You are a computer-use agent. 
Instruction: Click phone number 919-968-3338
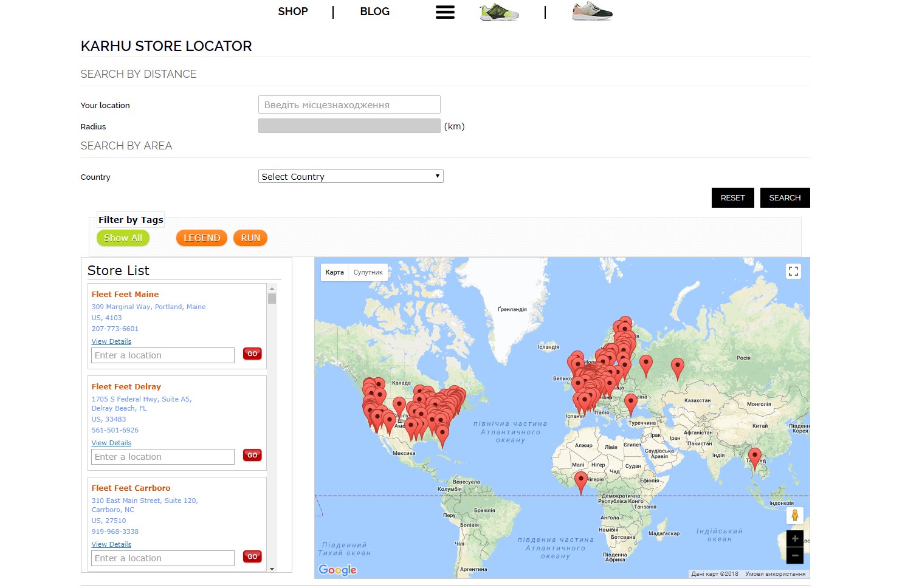115,532
